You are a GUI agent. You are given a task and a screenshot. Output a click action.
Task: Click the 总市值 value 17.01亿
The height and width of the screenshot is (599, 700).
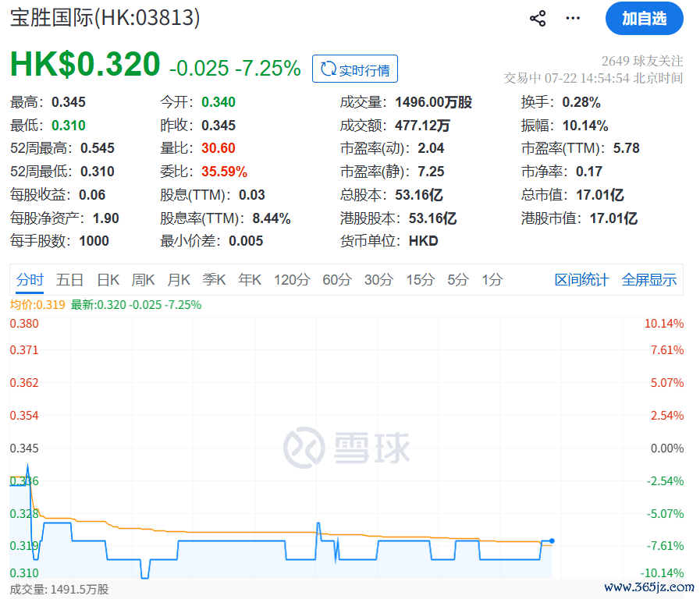[x=600, y=195]
